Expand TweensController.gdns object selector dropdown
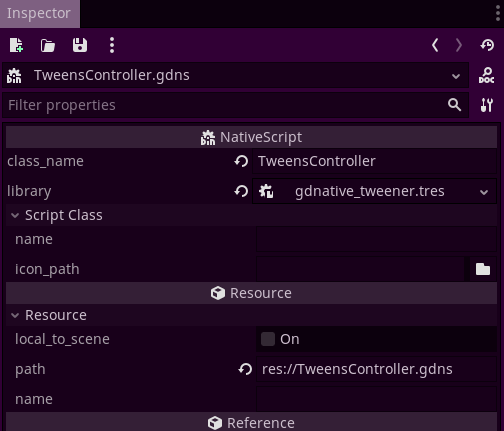Viewport: 504px width, 431px height. 235,75
